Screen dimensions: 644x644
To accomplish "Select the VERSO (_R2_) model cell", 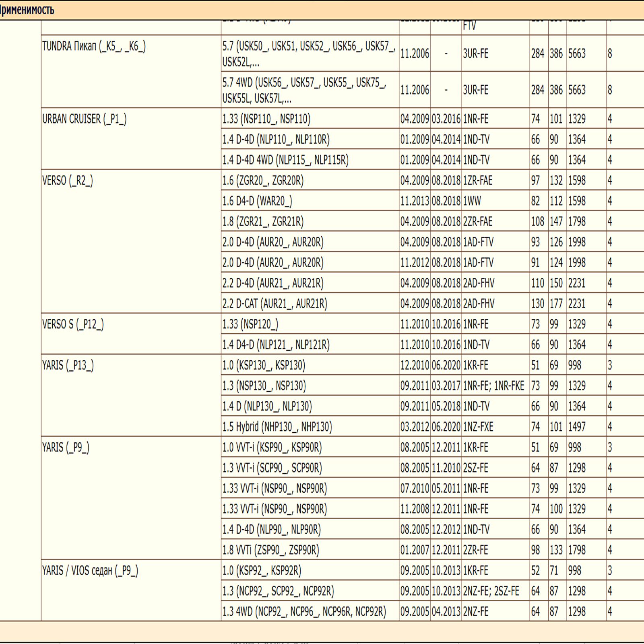I will [68, 181].
